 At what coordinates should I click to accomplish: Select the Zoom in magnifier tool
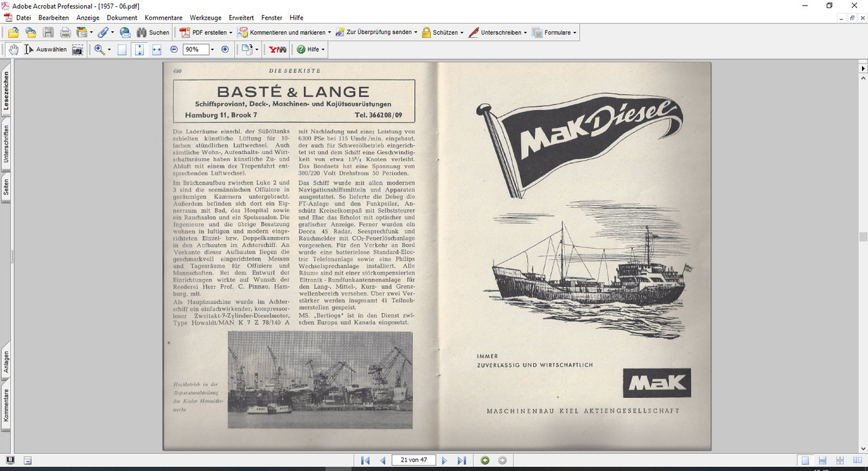click(x=99, y=50)
